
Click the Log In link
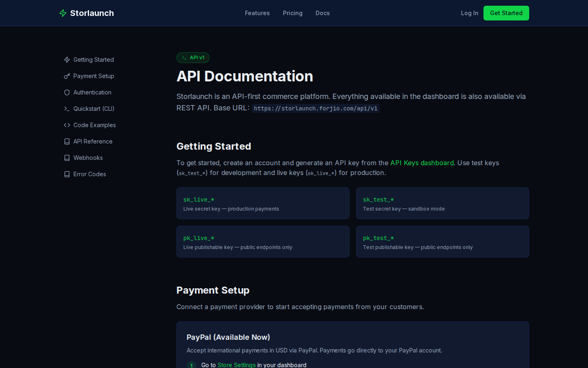470,13
